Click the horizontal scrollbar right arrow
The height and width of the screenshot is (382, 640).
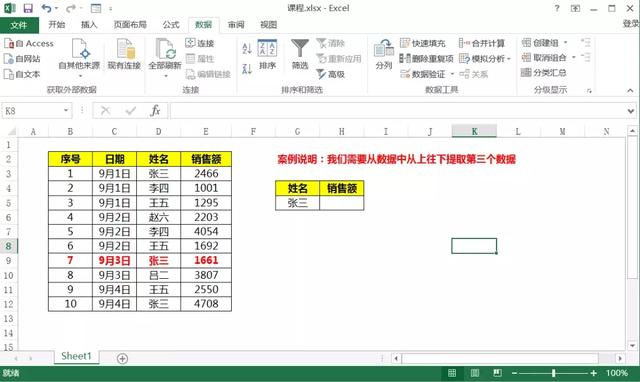(620, 359)
